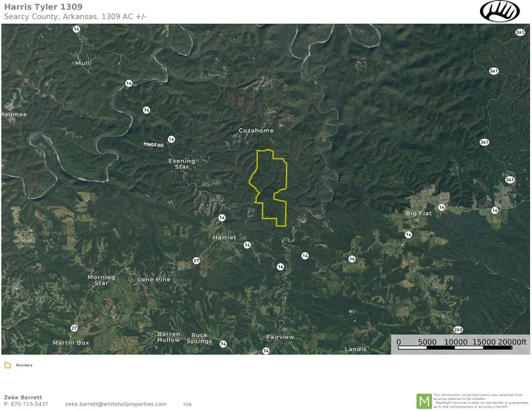The height and width of the screenshot is (411, 532).
Task: Click the Boundary legend icon
Action: click(x=8, y=365)
